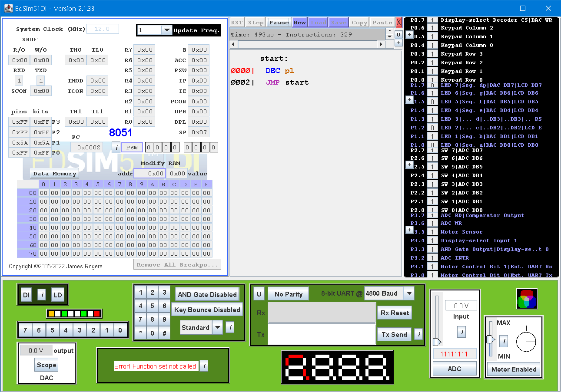Click Pause in the assembly toolbar
The image size is (561, 392).
click(x=279, y=23)
